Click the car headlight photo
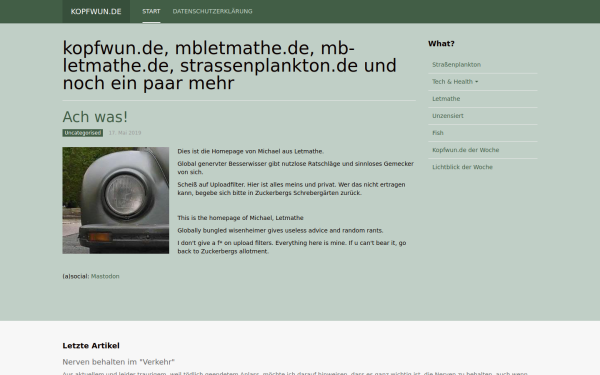The width and height of the screenshot is (600, 375). [x=116, y=200]
